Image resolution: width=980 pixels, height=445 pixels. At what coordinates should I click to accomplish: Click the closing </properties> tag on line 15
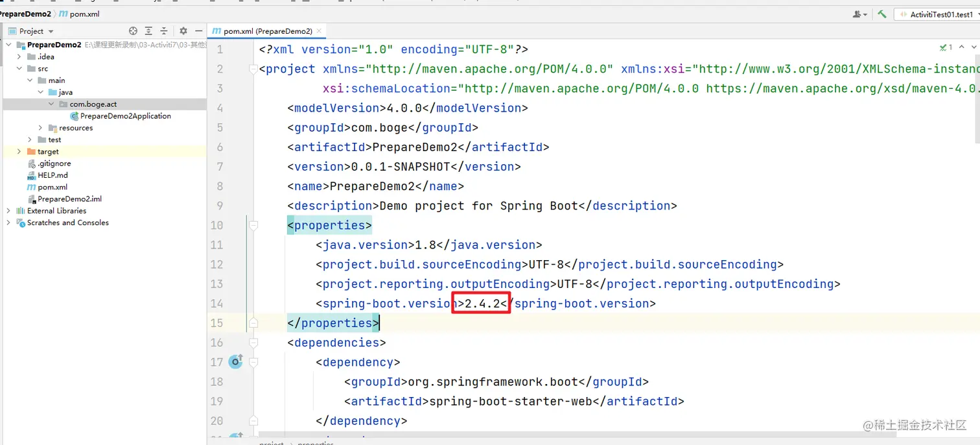[x=333, y=323]
